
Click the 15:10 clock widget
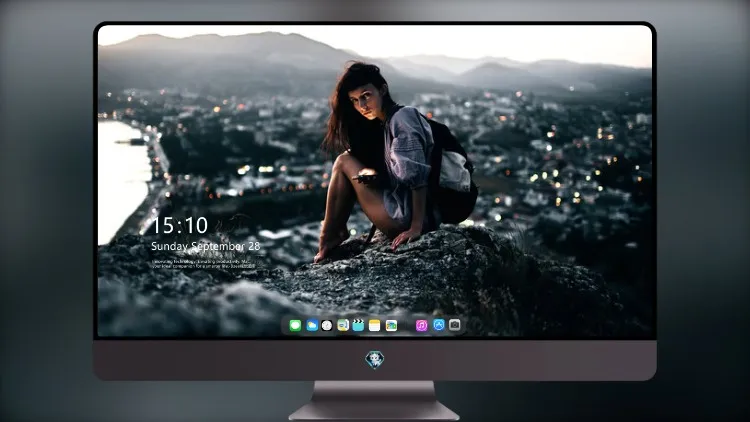pyautogui.click(x=179, y=225)
